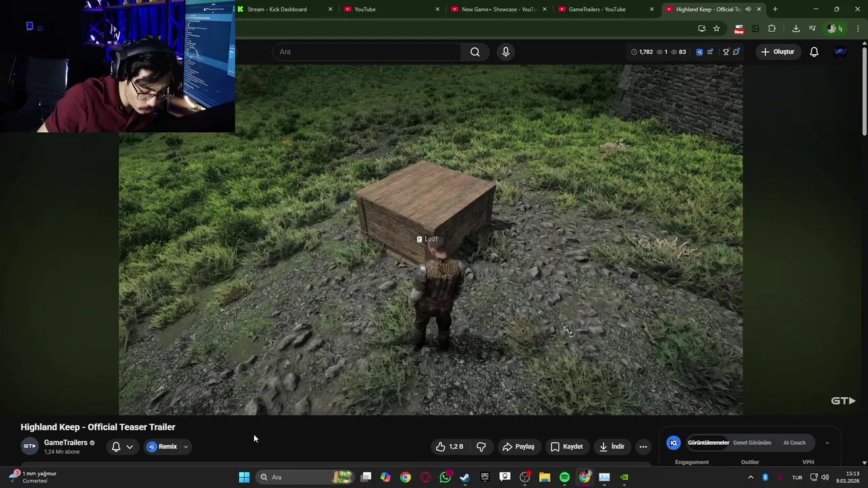
Task: Expand the Remix dropdown arrow
Action: click(x=185, y=447)
